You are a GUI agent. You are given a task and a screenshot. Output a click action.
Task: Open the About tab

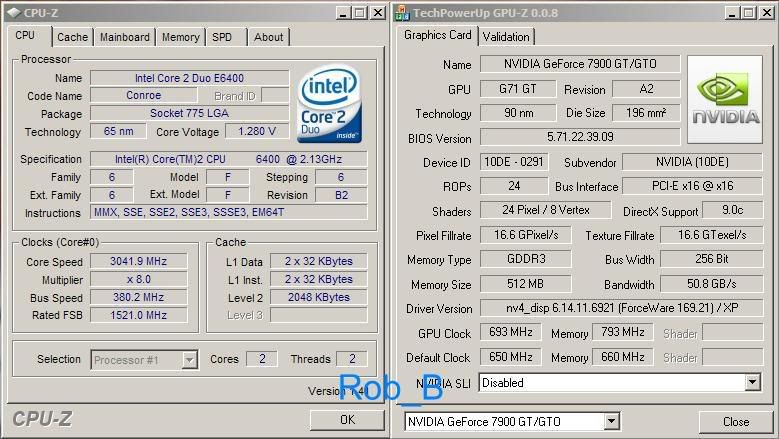click(x=268, y=37)
